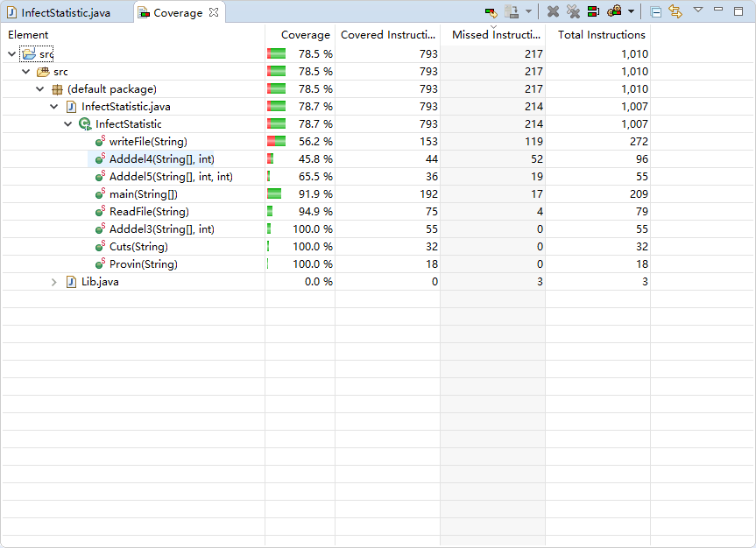Viewport: 756px width, 548px height.
Task: Click the writeFile method icon
Action: point(100,141)
